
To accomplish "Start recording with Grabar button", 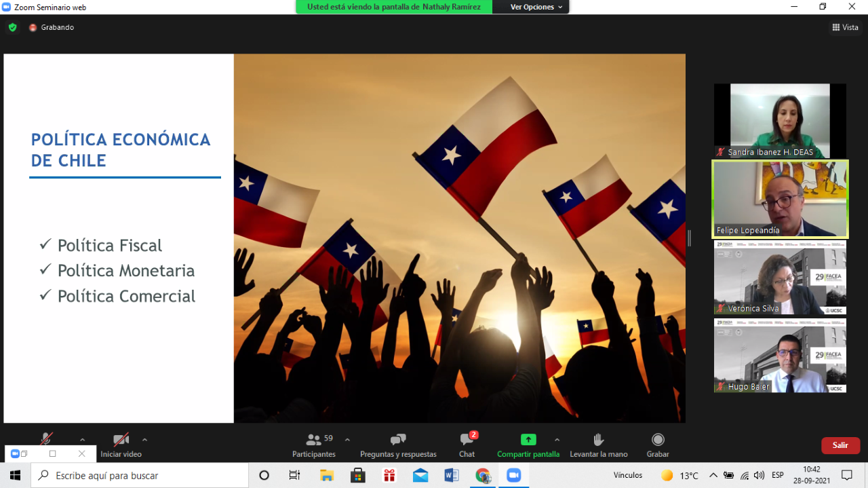I will (657, 445).
